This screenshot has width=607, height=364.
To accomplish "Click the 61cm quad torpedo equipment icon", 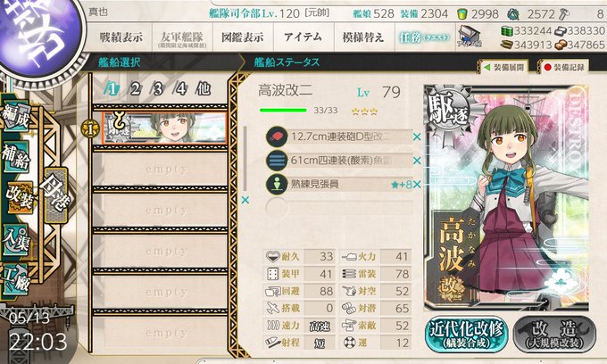I will [277, 161].
